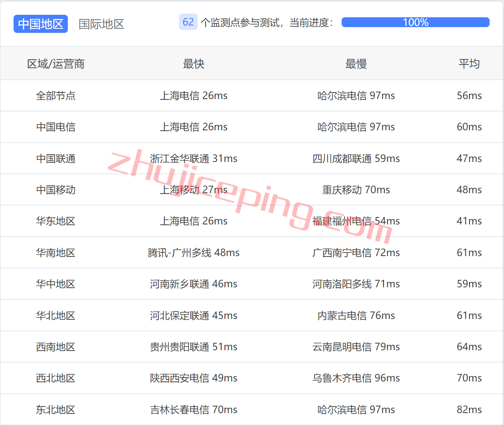Screen dimensions: 504x425
Task: Click the 最快 column header
Action: click(x=194, y=64)
